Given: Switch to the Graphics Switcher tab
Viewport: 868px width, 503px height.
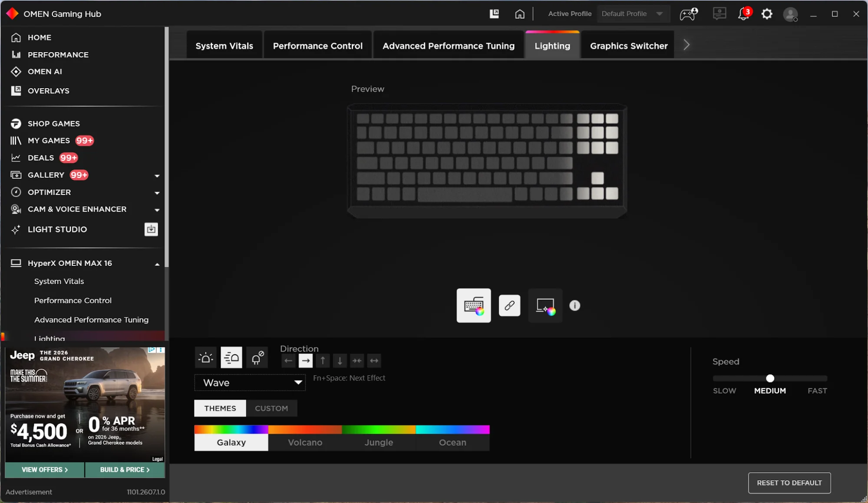Looking at the screenshot, I should [629, 46].
